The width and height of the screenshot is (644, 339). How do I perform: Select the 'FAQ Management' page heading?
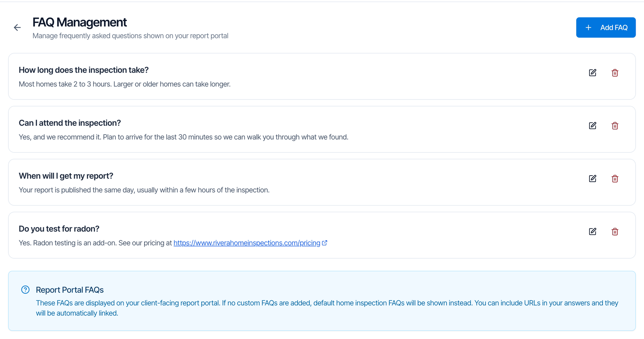coord(80,23)
